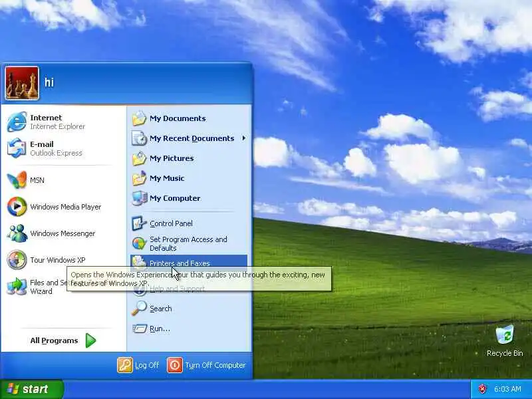
Task: Expand All Programs with the green arrow
Action: [x=90, y=340]
